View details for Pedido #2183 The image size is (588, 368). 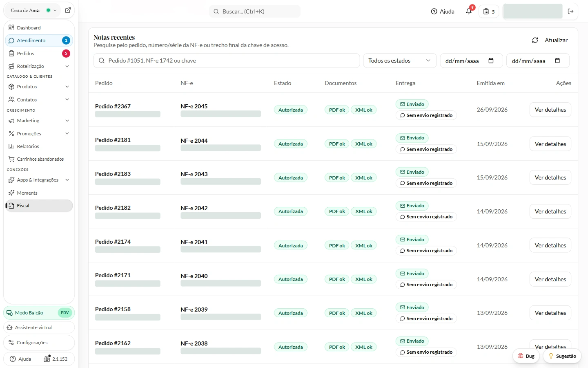(x=550, y=177)
